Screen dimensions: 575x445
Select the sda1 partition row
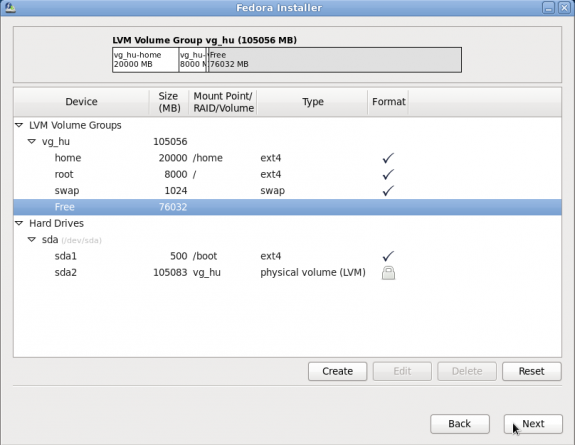(x=288, y=256)
